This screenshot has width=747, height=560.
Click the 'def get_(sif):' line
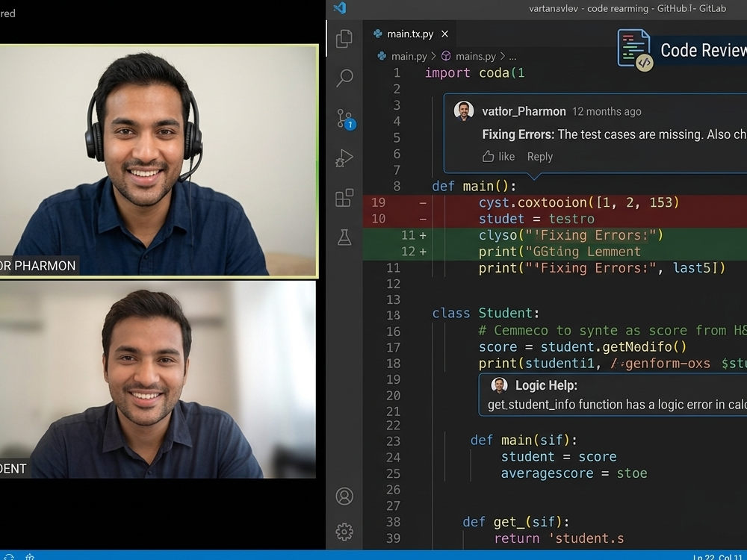516,522
